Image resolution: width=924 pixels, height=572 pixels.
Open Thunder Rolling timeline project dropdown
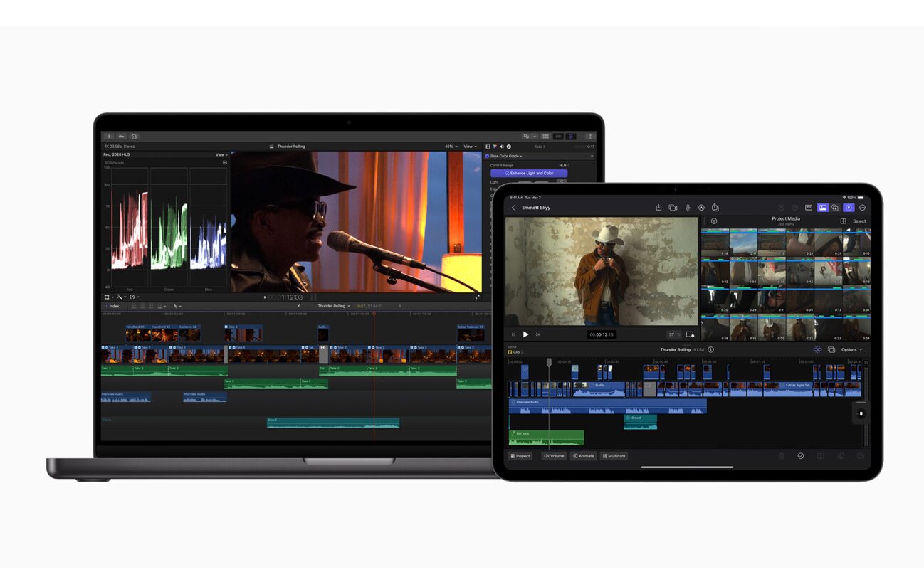coord(334,306)
